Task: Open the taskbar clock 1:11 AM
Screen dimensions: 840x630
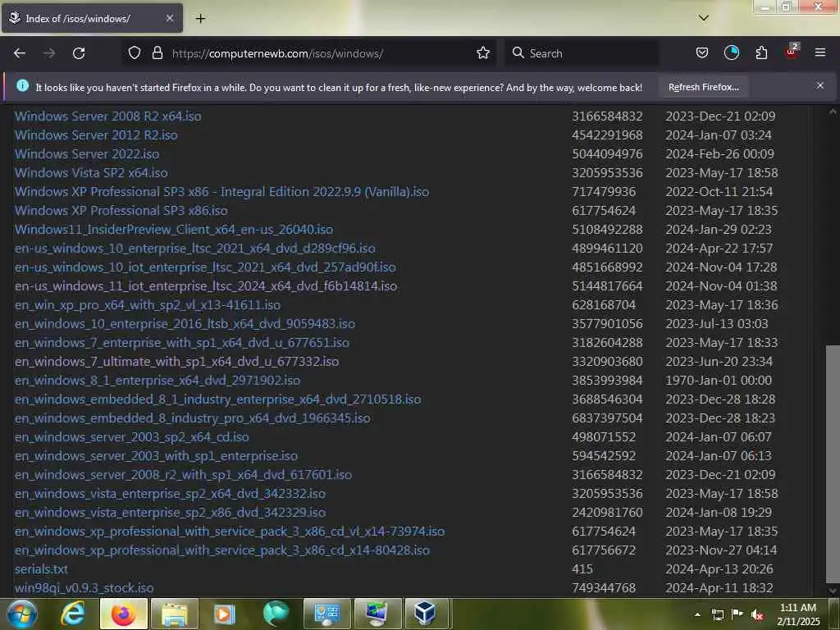Action: coord(797,614)
